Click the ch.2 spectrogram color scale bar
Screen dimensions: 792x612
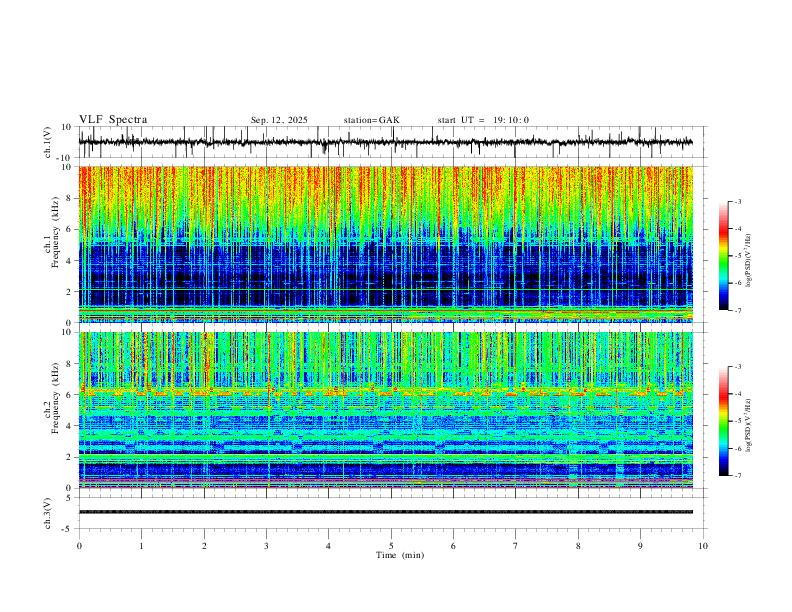[723, 421]
